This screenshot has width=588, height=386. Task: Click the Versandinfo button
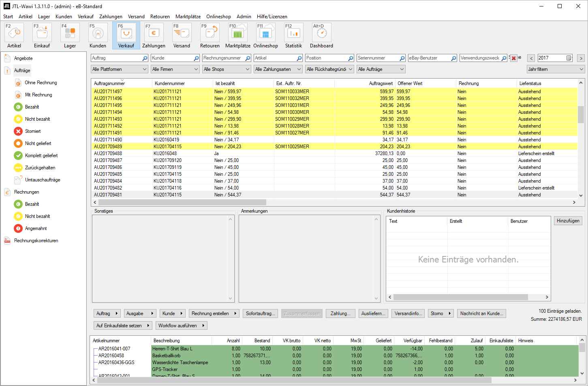tap(408, 313)
